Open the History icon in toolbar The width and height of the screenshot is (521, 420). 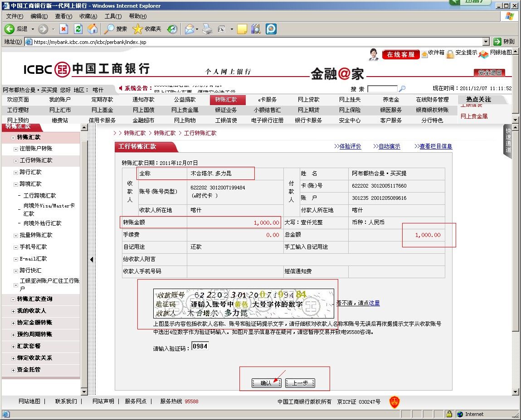coord(172,29)
